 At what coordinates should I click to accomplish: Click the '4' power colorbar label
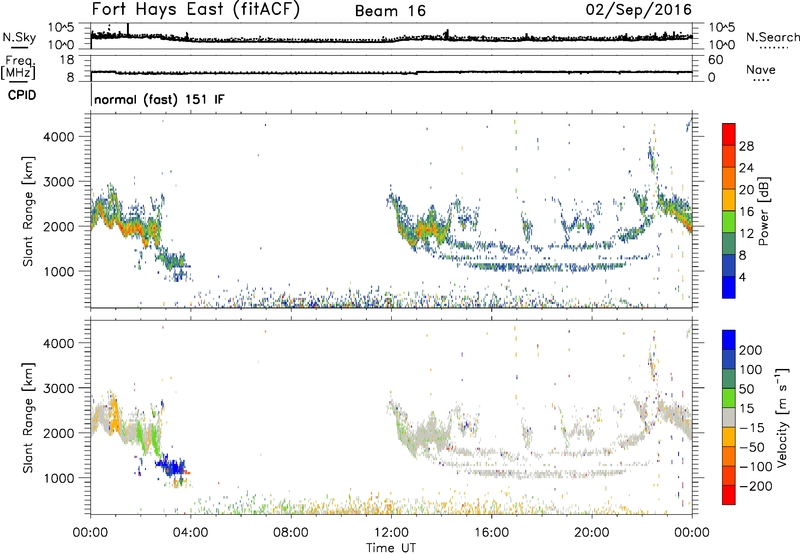pos(743,277)
